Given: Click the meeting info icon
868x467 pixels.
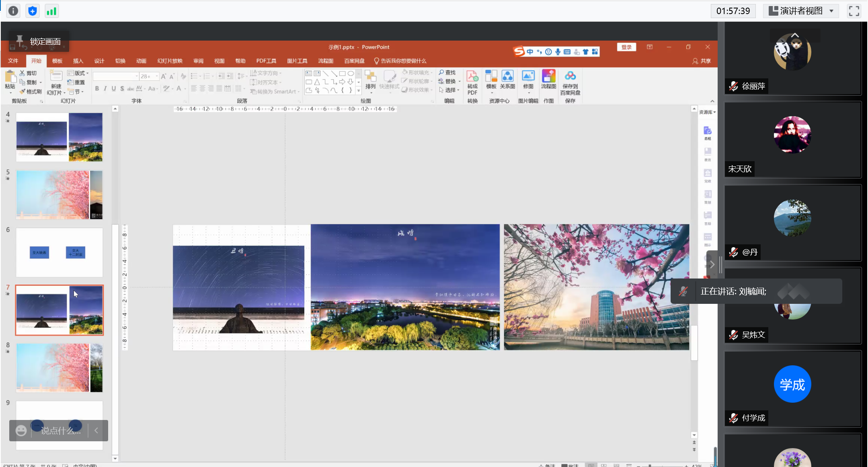Looking at the screenshot, I should click(13, 11).
